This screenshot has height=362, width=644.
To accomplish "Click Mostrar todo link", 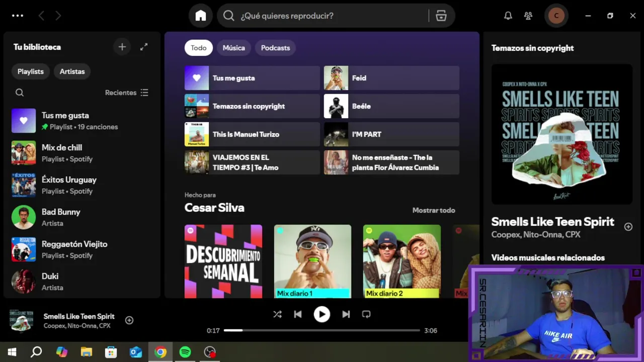I will click(434, 210).
